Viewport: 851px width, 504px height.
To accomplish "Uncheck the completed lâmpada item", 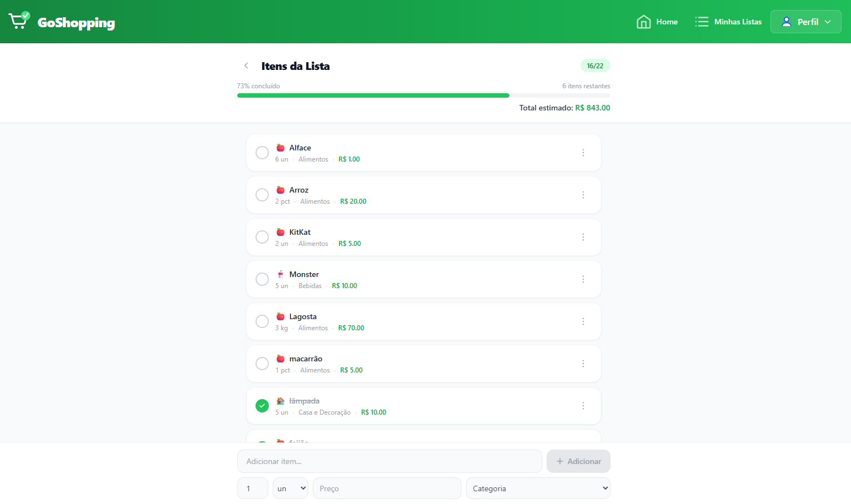I will pyautogui.click(x=262, y=406).
